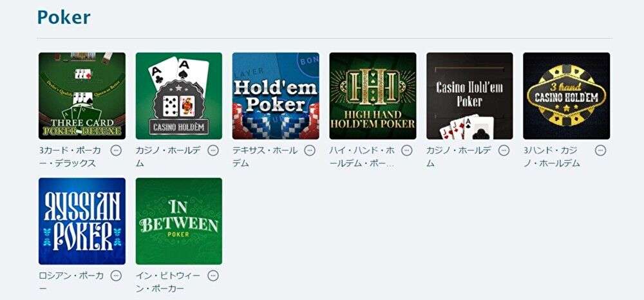This screenshot has width=644, height=300.
Task: Open the Hold'em Poker game tile
Action: click(276, 96)
